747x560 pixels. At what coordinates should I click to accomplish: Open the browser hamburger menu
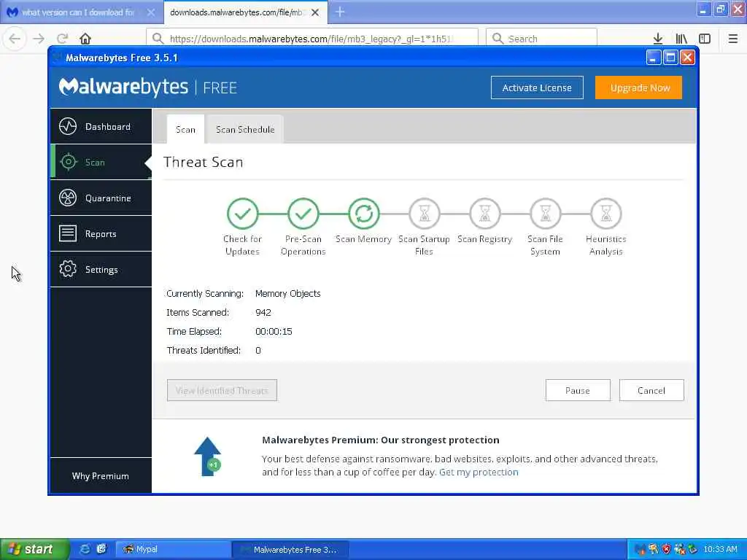click(733, 39)
